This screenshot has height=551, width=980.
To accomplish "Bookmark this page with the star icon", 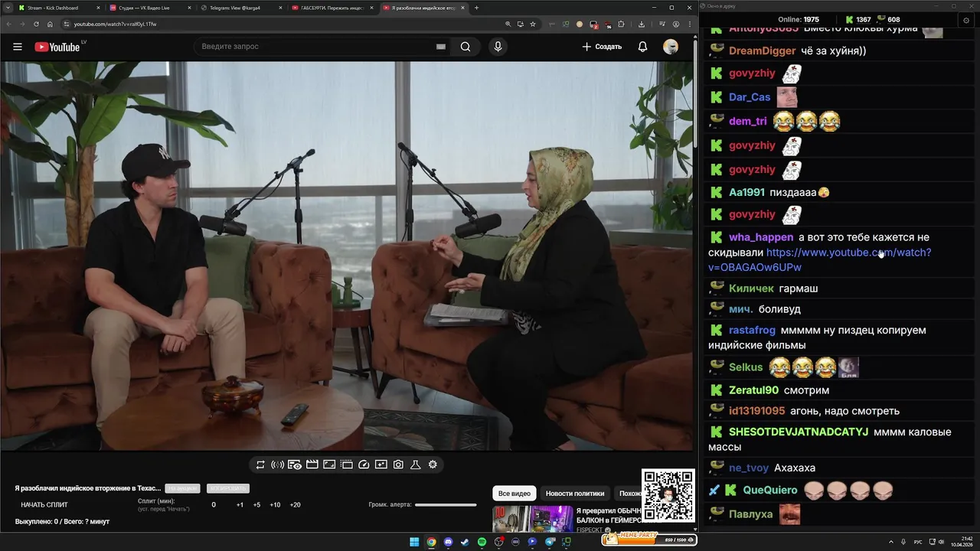I will 533,24.
